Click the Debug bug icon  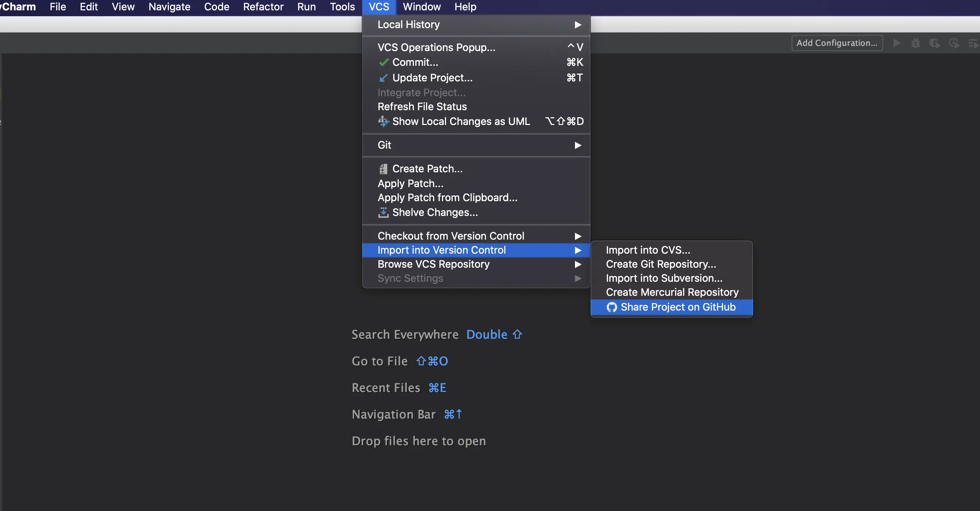click(x=915, y=43)
